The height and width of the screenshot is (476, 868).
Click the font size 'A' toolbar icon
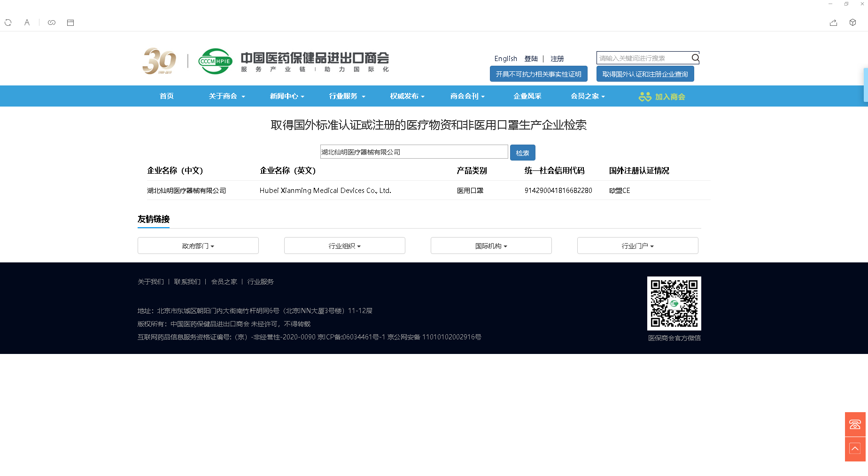pyautogui.click(x=27, y=23)
